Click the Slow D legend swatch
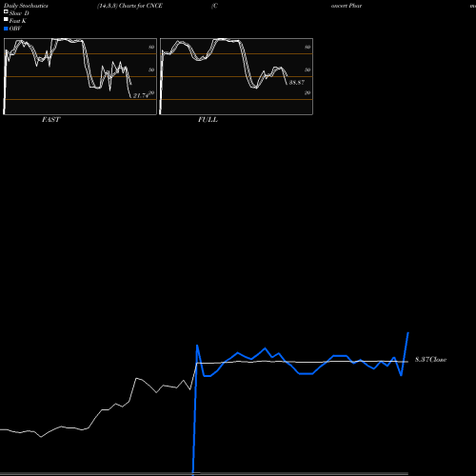 [6, 11]
